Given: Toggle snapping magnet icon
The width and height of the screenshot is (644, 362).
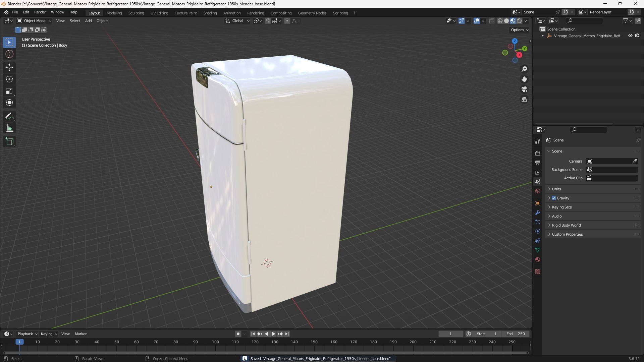Looking at the screenshot, I should click(x=268, y=21).
